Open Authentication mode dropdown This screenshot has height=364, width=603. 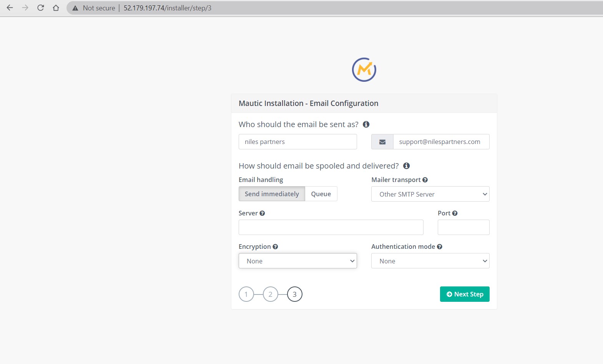point(430,261)
